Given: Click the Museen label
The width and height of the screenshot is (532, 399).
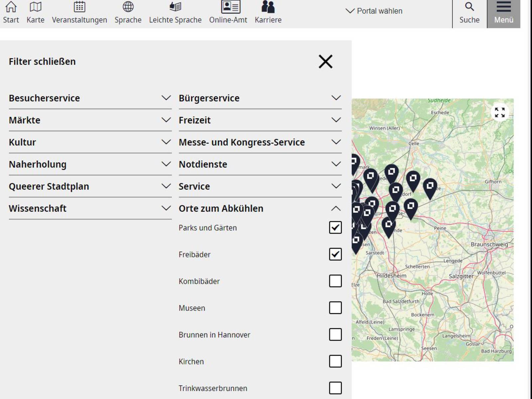Looking at the screenshot, I should click(x=192, y=308).
